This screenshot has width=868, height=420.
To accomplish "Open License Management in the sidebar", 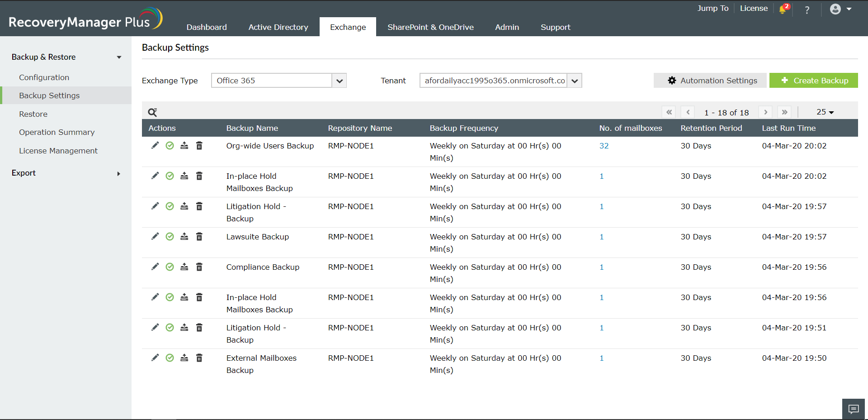I will tap(58, 151).
